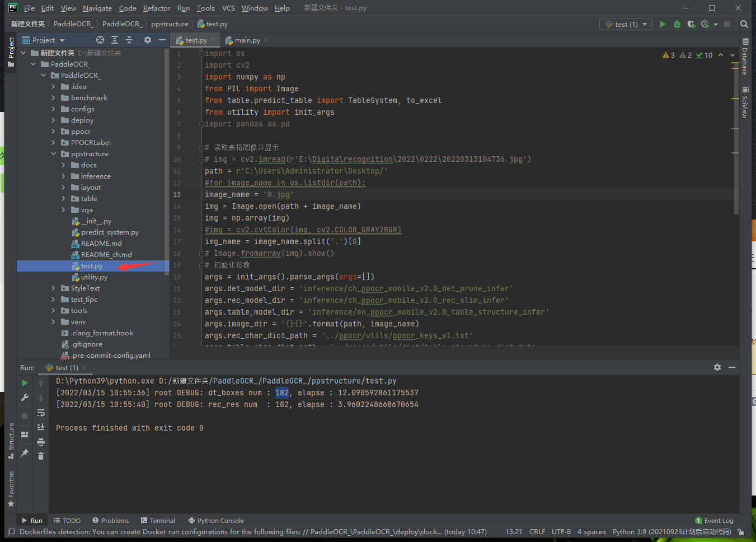Open Search Everywhere magnifier icon

pyautogui.click(x=744, y=24)
